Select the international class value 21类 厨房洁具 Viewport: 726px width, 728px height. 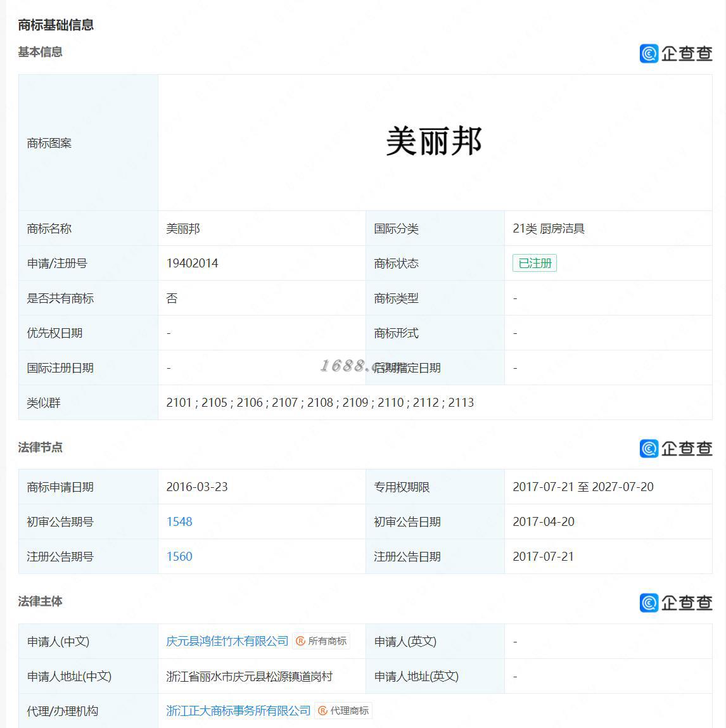coord(549,229)
